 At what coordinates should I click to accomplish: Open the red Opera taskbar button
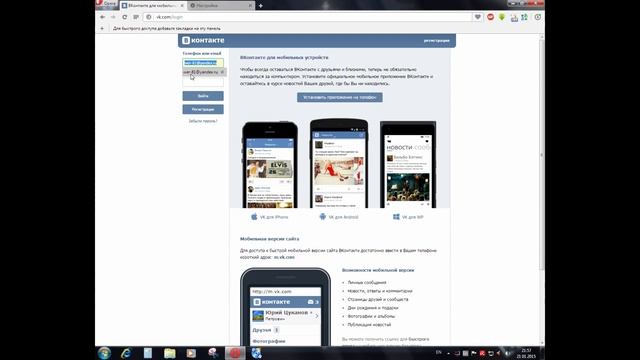point(235,353)
